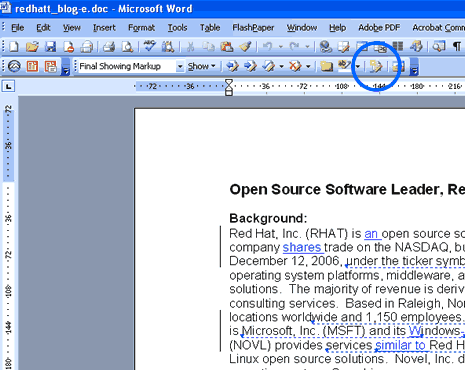Toggle the Document Map pane

pyautogui.click(x=439, y=46)
